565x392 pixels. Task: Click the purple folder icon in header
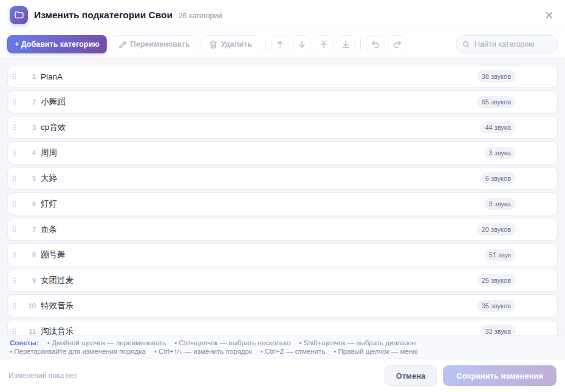(19, 15)
